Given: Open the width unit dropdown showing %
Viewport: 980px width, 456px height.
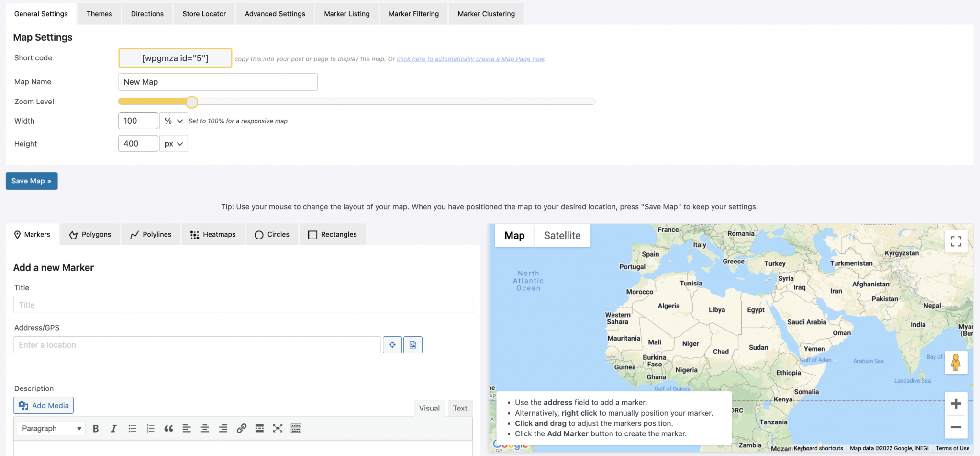Looking at the screenshot, I should (173, 120).
